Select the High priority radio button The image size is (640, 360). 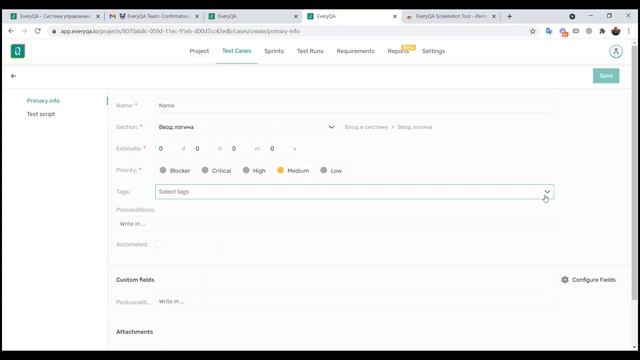(246, 170)
